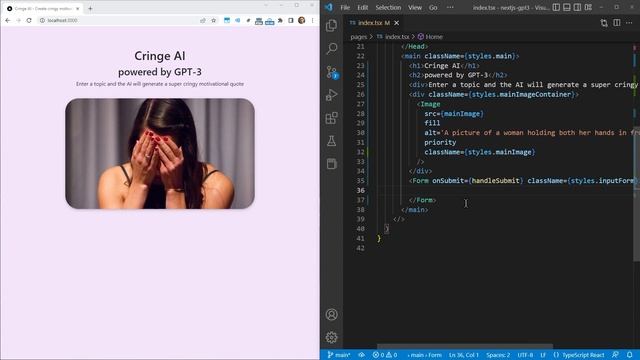
Task: Change Spaces: 2 indentation setting
Action: point(498,355)
